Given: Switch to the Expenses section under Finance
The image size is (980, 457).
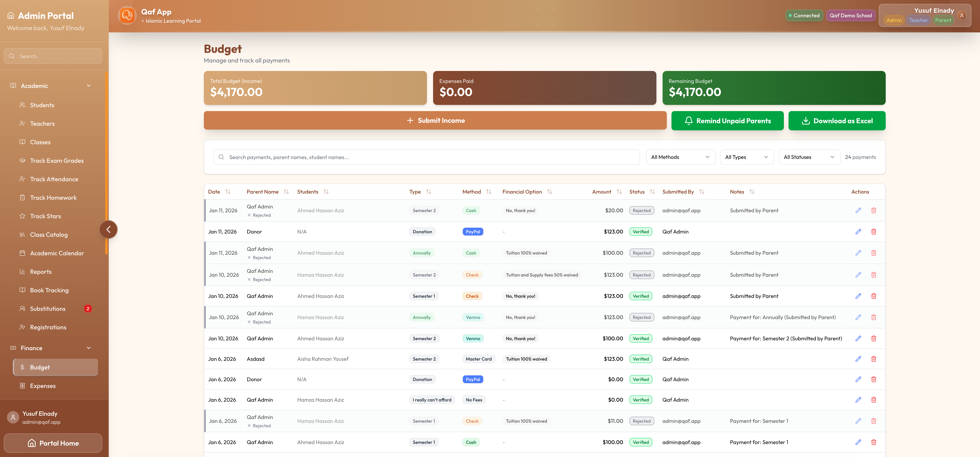Looking at the screenshot, I should pyautogui.click(x=43, y=385).
